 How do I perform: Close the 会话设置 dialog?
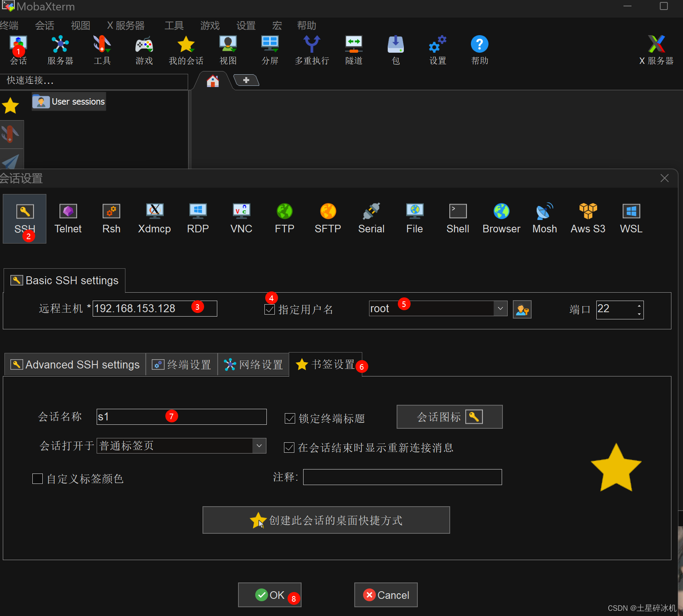665,178
